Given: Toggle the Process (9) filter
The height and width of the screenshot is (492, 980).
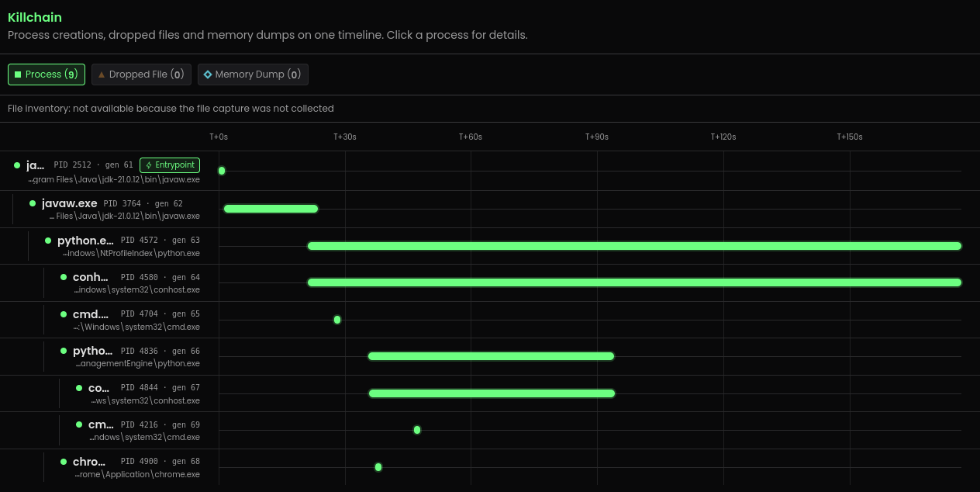Looking at the screenshot, I should (x=47, y=74).
